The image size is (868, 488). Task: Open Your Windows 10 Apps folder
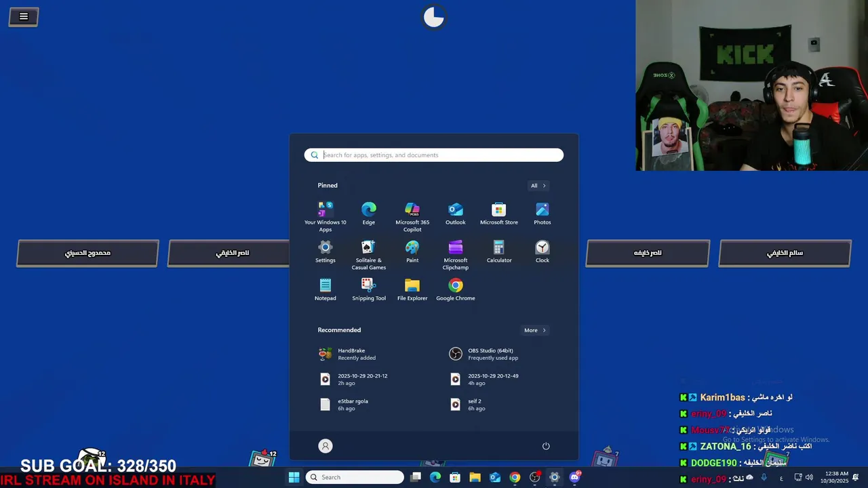325,217
